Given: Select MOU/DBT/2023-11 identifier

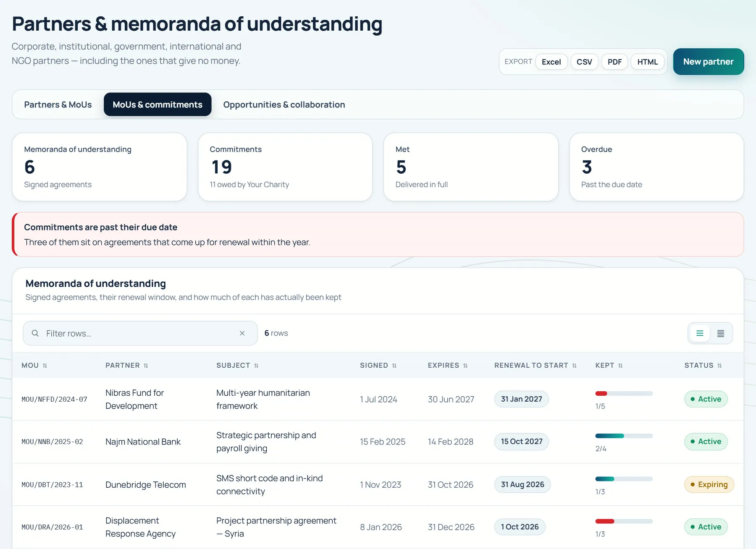Looking at the screenshot, I should coord(52,485).
